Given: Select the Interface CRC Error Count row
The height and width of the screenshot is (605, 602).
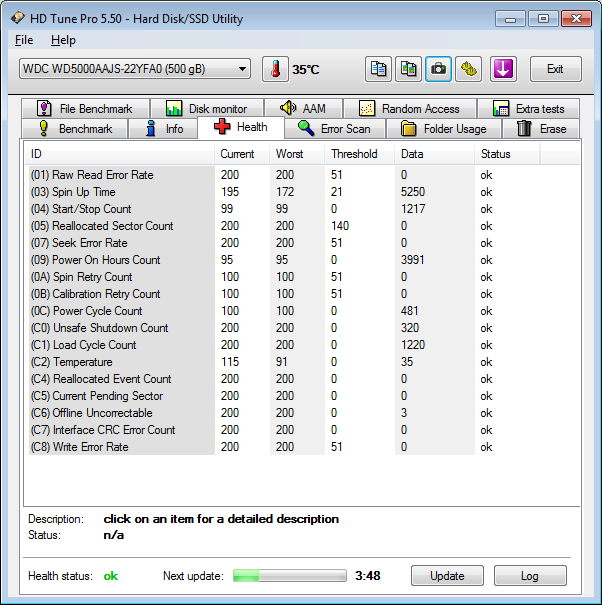Looking at the screenshot, I should (x=304, y=429).
